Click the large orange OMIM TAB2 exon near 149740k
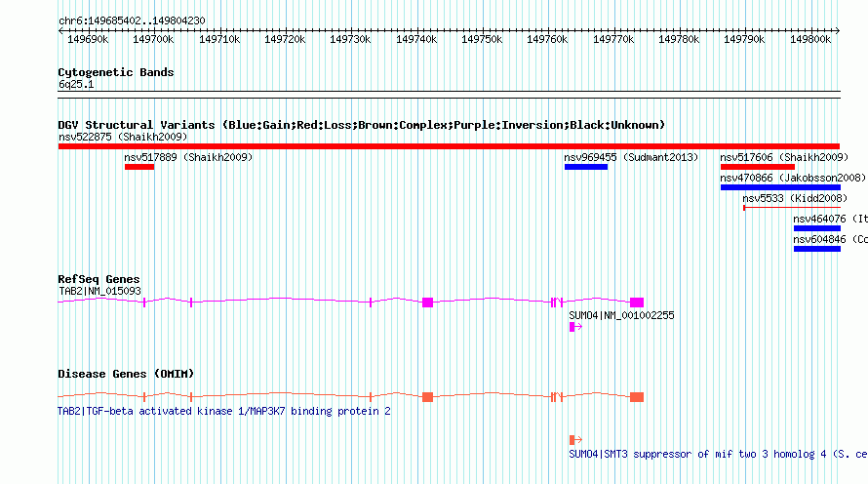Viewport: 868px width, 484px height. [x=427, y=397]
